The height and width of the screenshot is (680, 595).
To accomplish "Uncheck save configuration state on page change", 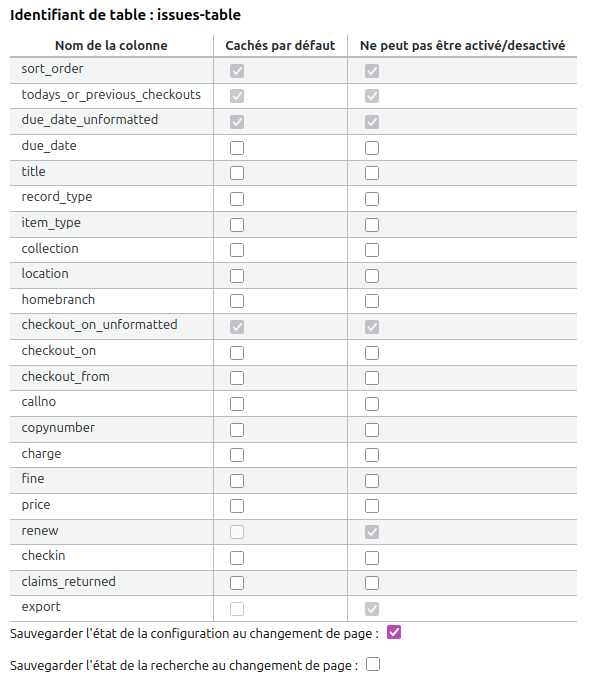I will click(x=394, y=632).
